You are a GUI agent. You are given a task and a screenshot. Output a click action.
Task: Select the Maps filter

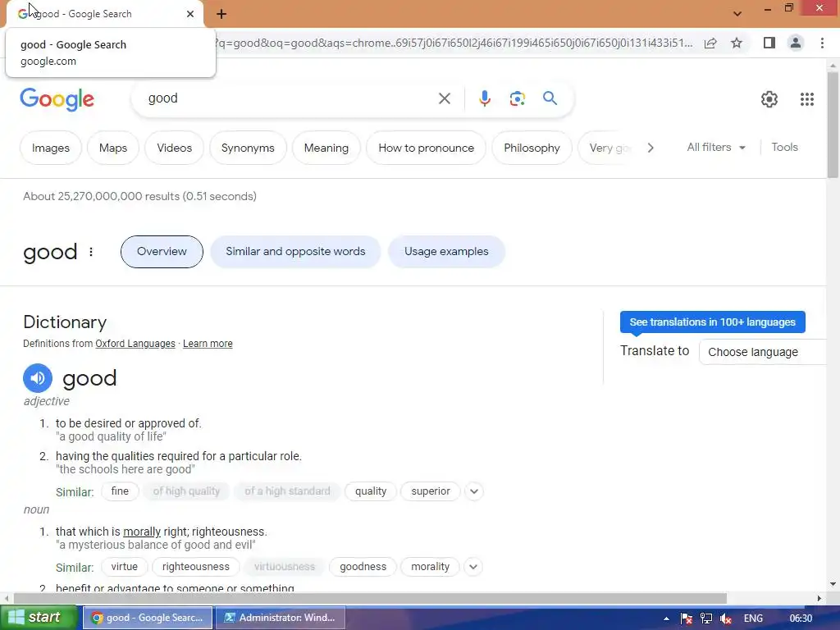pyautogui.click(x=113, y=148)
